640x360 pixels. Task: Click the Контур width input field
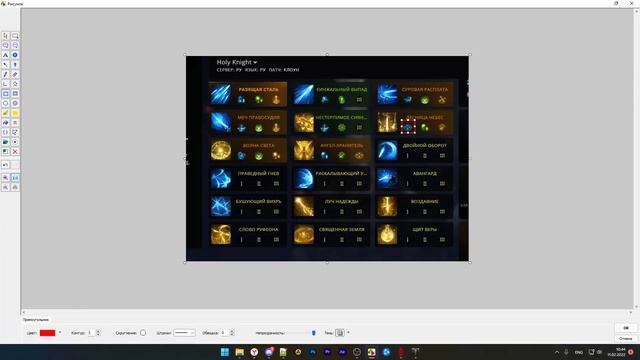point(91,333)
